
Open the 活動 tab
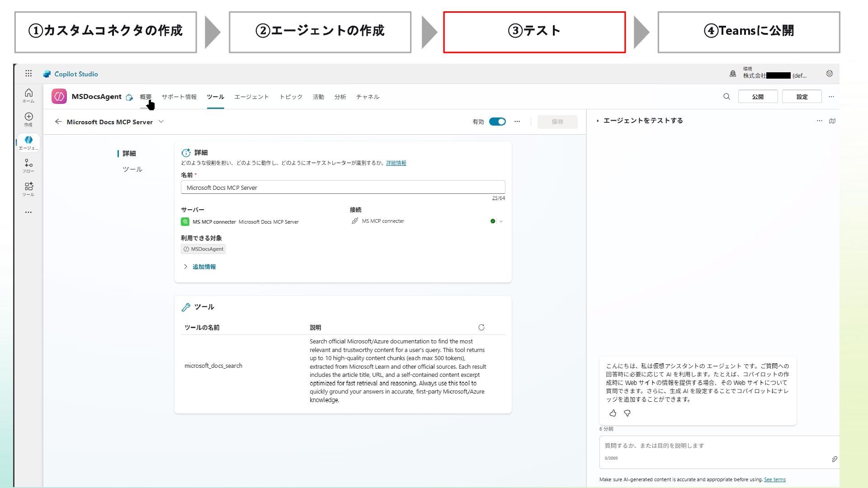(x=318, y=97)
